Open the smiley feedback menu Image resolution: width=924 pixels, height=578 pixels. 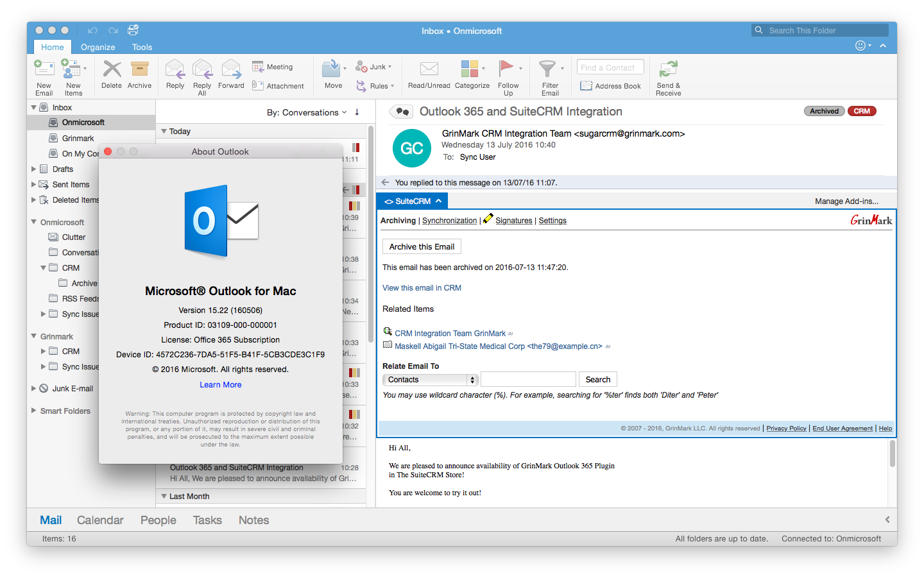point(863,46)
